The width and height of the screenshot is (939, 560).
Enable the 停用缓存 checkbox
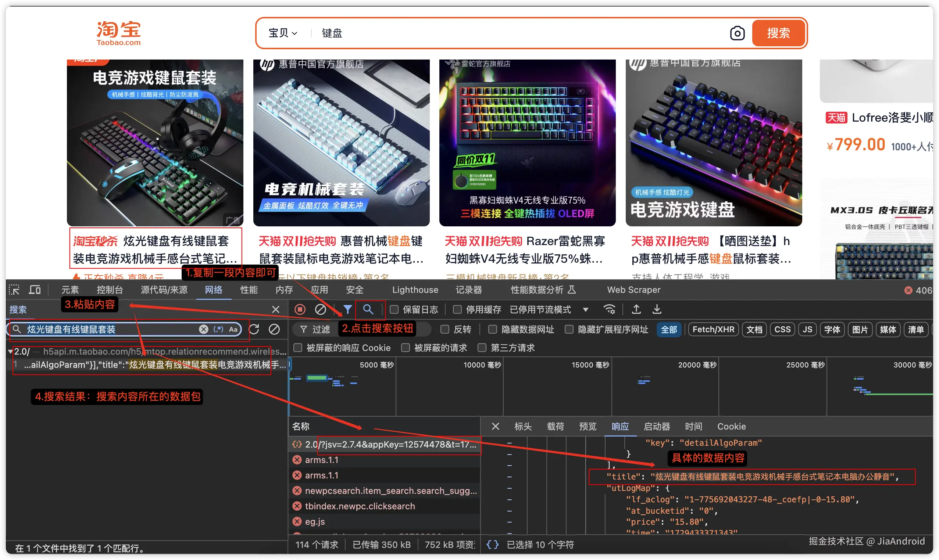coord(457,309)
